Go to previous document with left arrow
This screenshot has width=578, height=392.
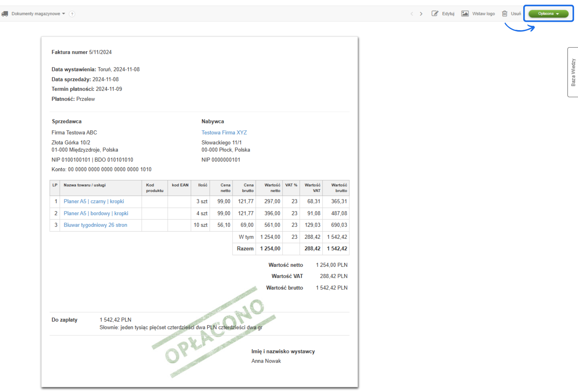[412, 14]
